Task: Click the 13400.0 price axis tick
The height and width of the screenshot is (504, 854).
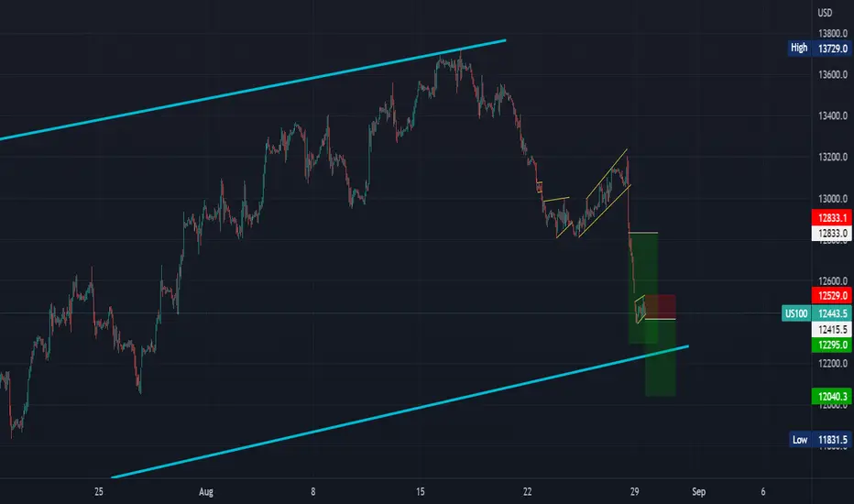Action: [833, 115]
